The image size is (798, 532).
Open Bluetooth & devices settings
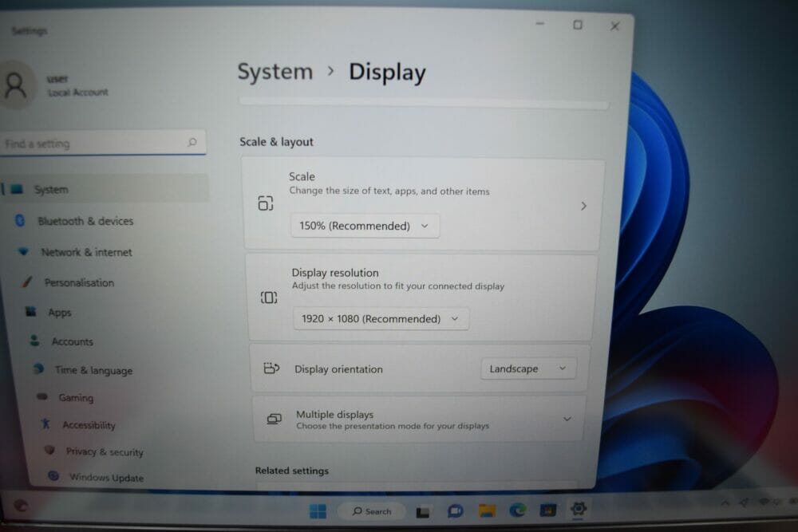pyautogui.click(x=85, y=221)
